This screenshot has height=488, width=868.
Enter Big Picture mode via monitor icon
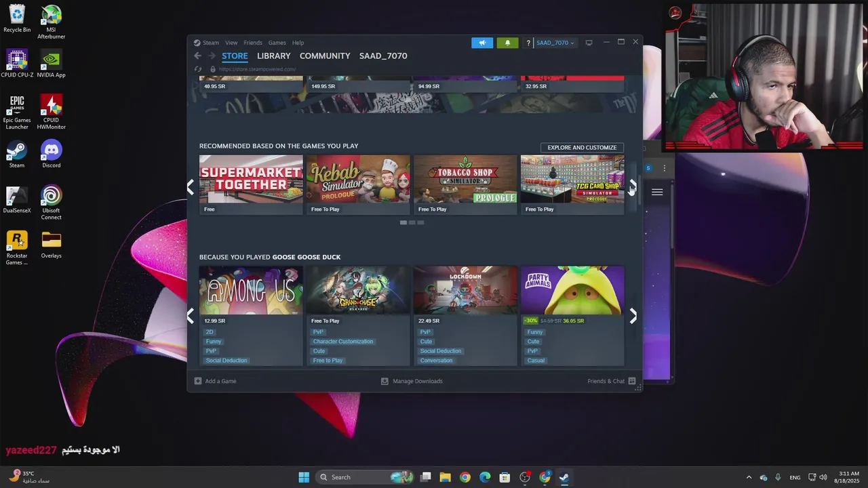pos(589,43)
